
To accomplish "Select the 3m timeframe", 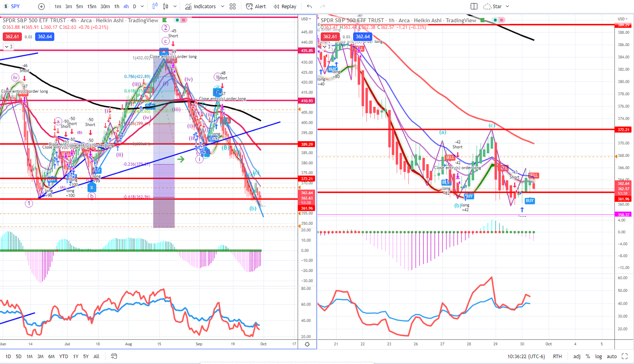I will click(69, 7).
